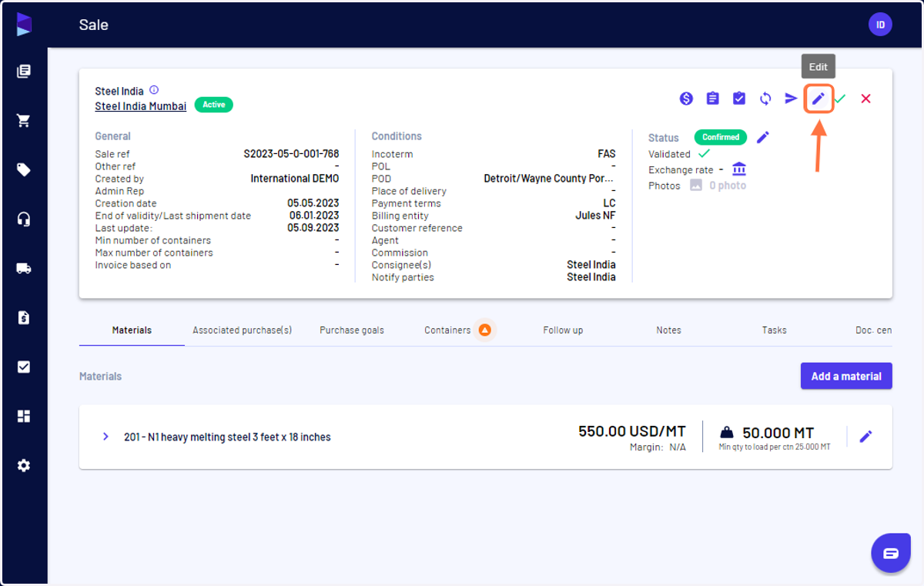This screenshot has width=924, height=586.
Task: Switch to Containers tab
Action: 447,330
